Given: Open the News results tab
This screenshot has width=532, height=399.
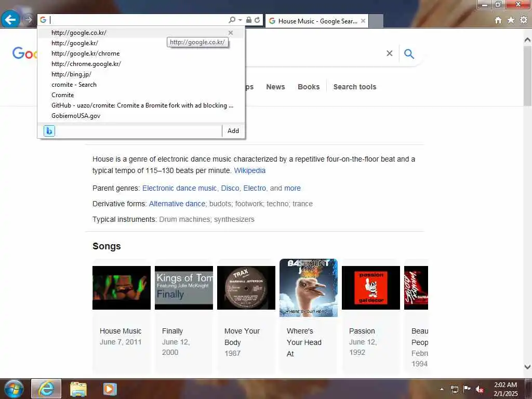Looking at the screenshot, I should pos(275,87).
